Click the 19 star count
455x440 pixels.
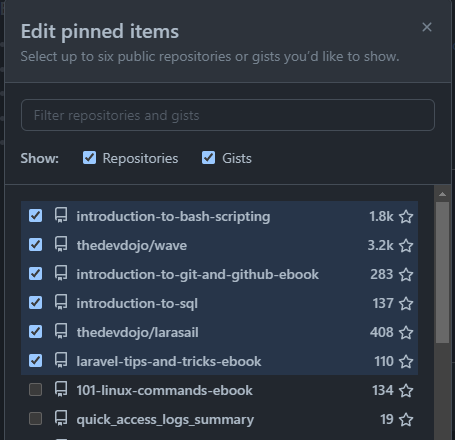387,420
